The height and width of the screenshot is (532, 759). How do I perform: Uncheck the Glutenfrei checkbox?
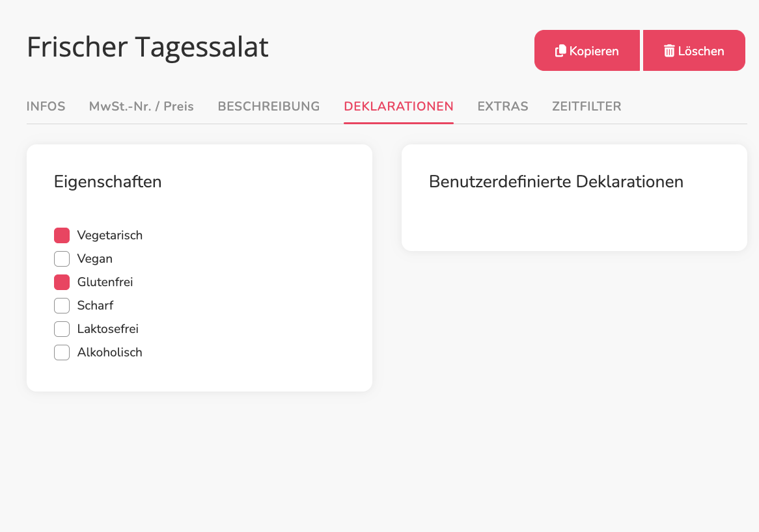coord(62,282)
